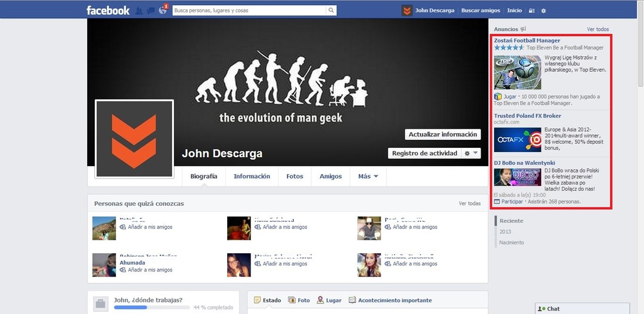Click photo of woman with glasses suggestion

point(239,265)
